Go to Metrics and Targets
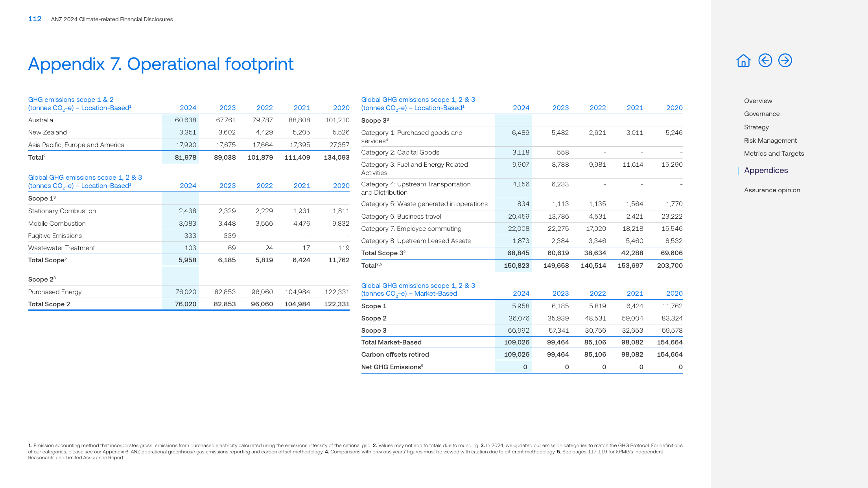Viewport: 868px width, 488px height. click(x=774, y=153)
